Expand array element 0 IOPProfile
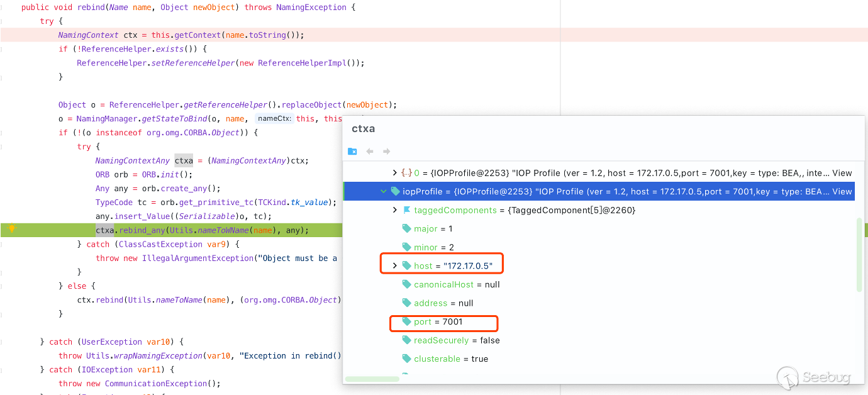The width and height of the screenshot is (868, 395). pos(394,173)
